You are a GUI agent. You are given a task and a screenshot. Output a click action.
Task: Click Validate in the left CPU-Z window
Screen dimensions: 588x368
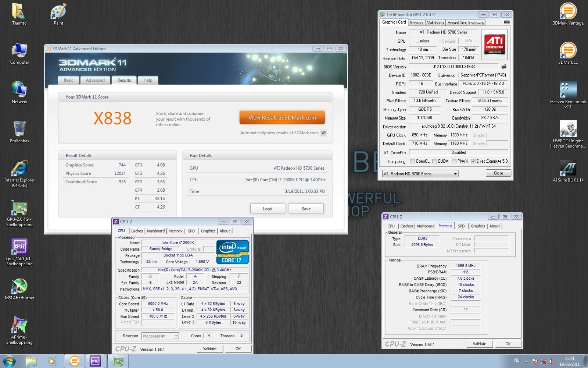tap(210, 348)
